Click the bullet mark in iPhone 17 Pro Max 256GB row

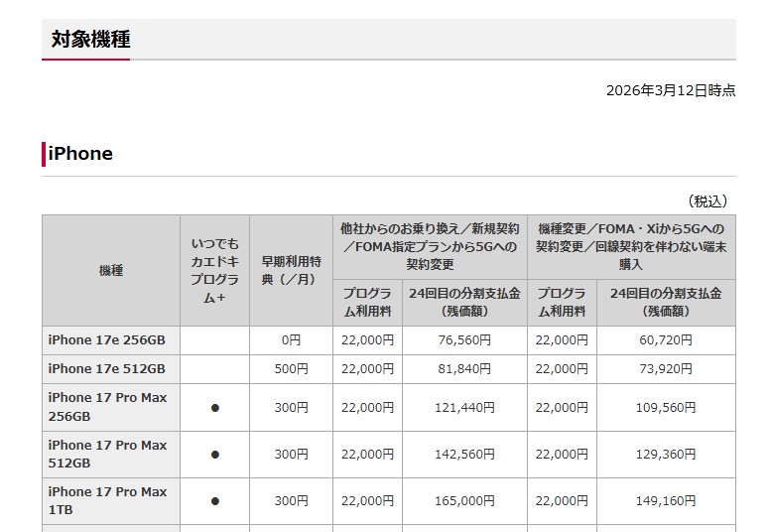[214, 407]
